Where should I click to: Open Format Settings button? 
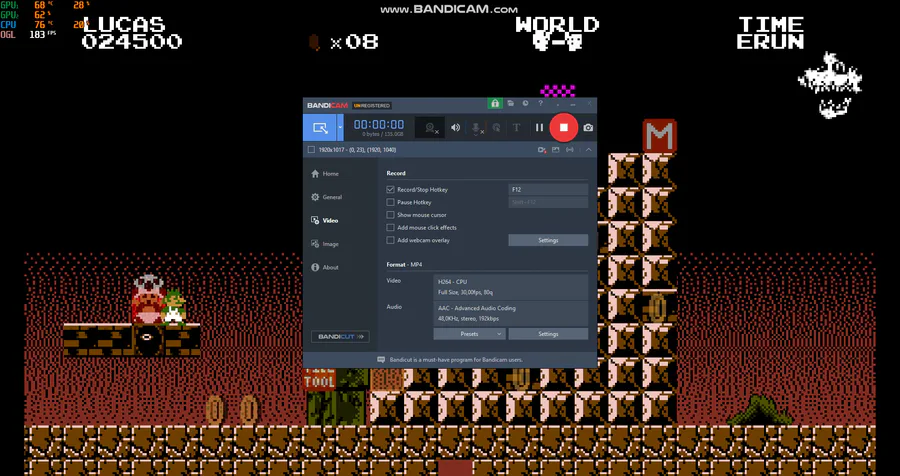pos(548,334)
